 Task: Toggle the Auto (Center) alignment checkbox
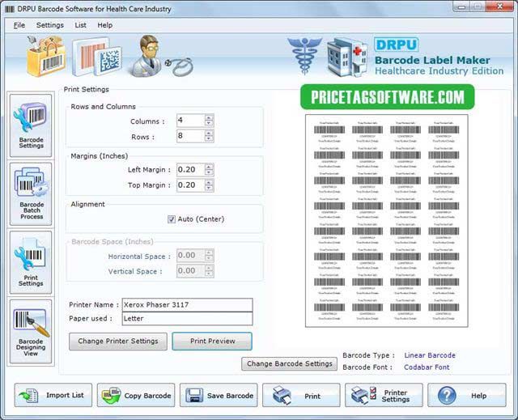pos(172,219)
